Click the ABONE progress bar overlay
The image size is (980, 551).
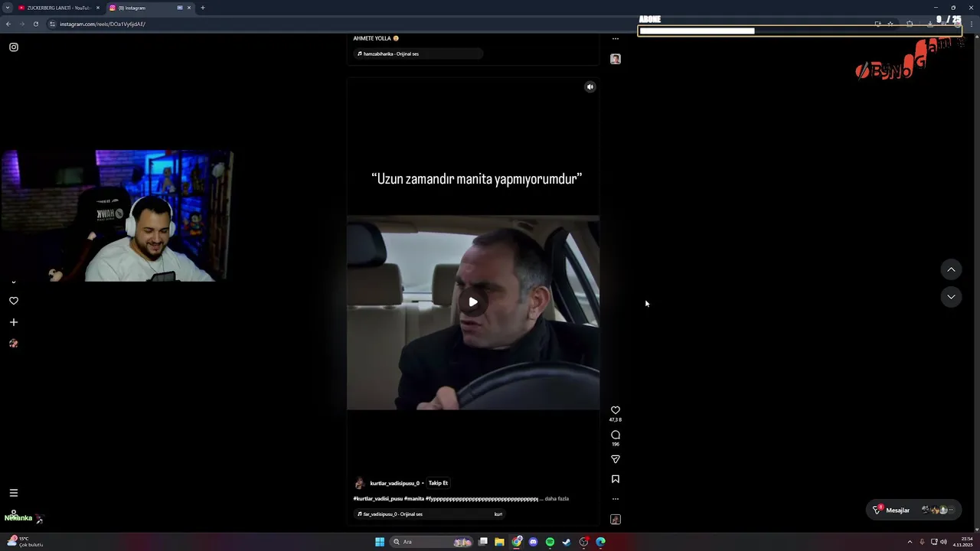tap(799, 31)
